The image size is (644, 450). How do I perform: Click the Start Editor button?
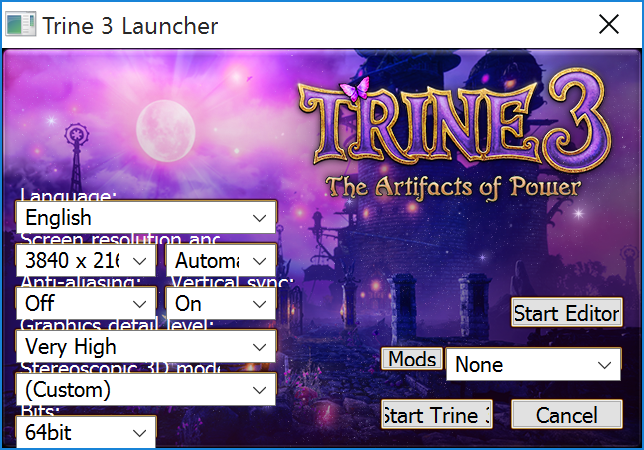[x=567, y=313]
